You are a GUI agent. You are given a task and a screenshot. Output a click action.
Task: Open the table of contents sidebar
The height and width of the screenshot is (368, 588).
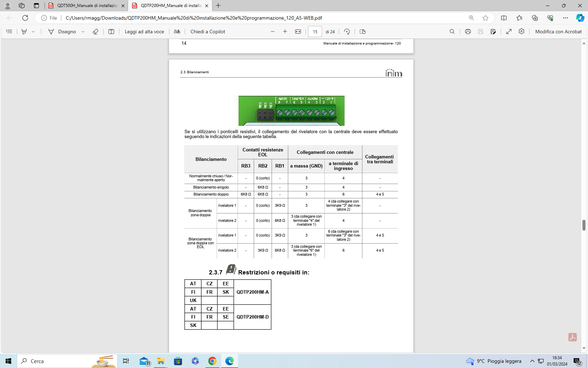[9, 32]
